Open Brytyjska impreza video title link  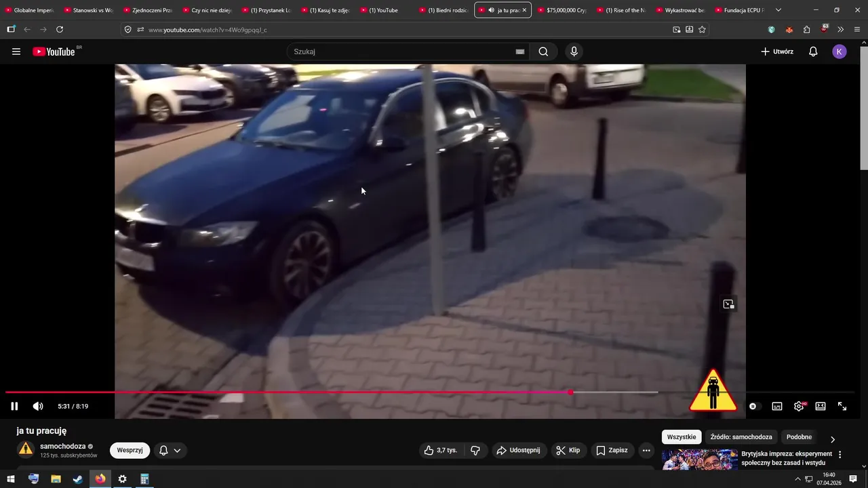pyautogui.click(x=787, y=458)
